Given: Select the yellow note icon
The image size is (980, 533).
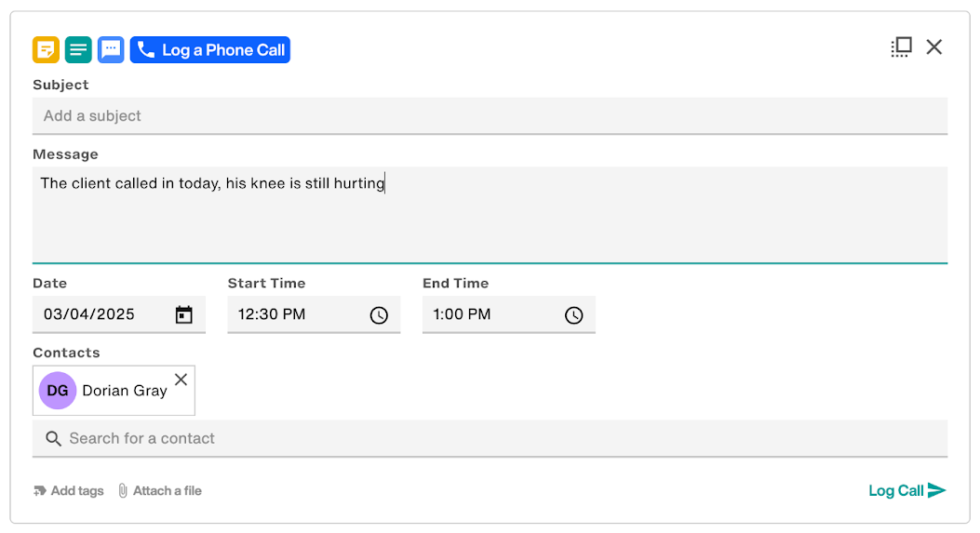Looking at the screenshot, I should pyautogui.click(x=46, y=50).
